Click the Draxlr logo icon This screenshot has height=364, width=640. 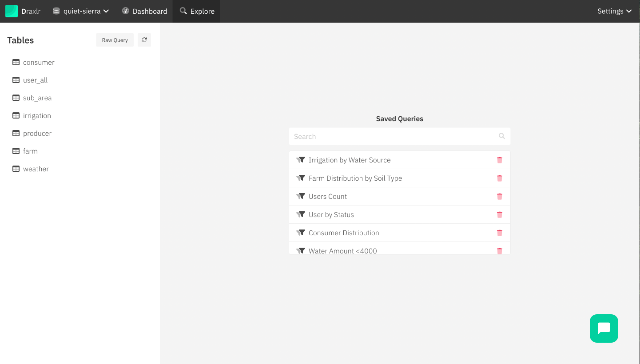12,11
